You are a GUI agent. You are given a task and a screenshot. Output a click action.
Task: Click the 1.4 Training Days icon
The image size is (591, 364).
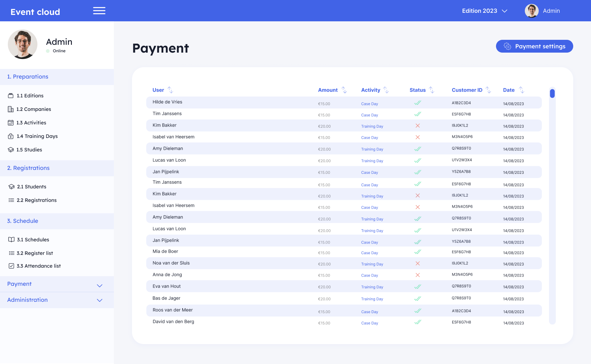pyautogui.click(x=11, y=136)
